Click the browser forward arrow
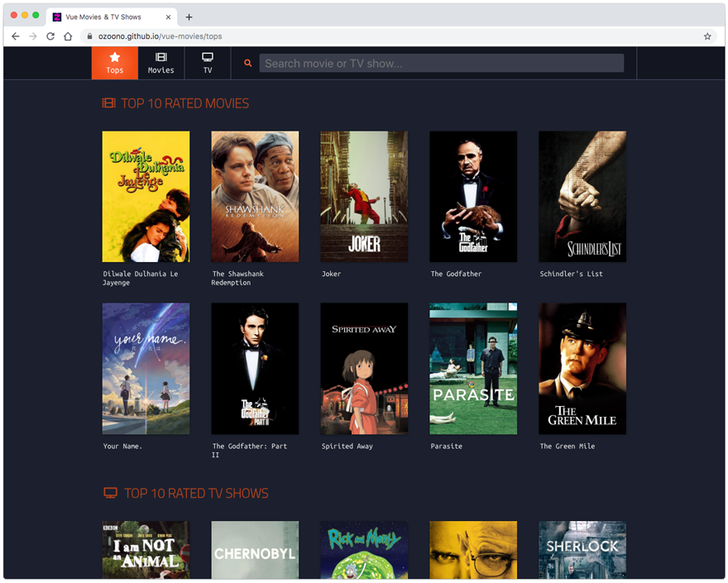 pyautogui.click(x=33, y=36)
